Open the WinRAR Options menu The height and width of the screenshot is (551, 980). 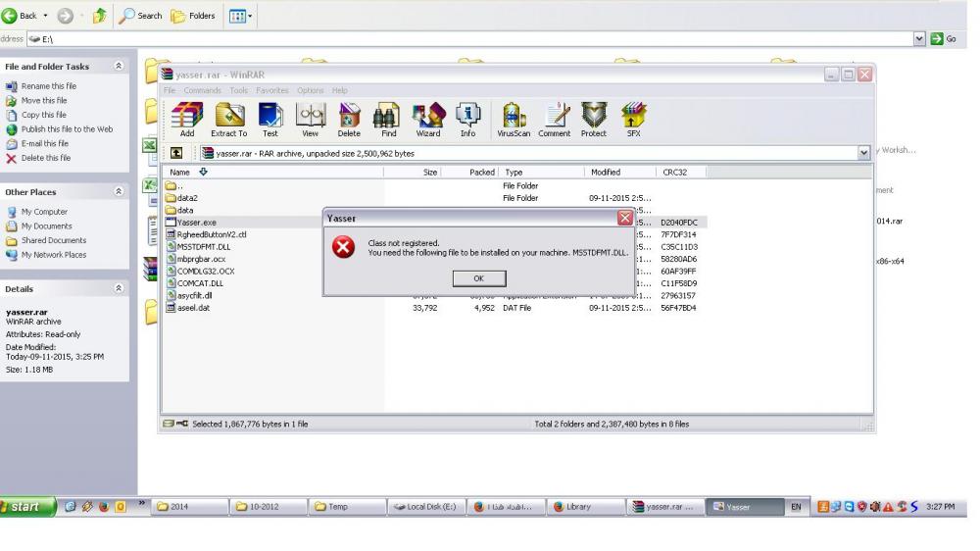click(310, 90)
